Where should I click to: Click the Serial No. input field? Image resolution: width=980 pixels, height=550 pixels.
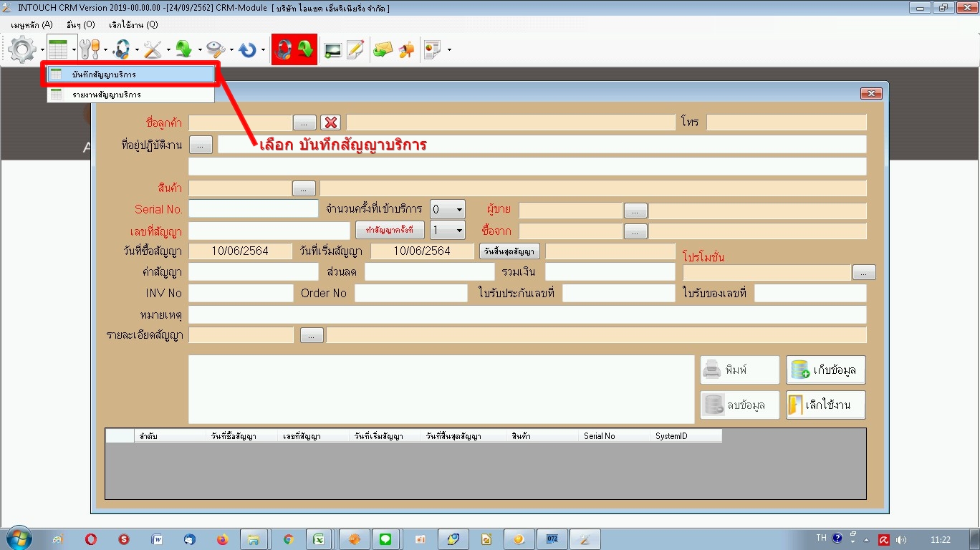coord(253,209)
